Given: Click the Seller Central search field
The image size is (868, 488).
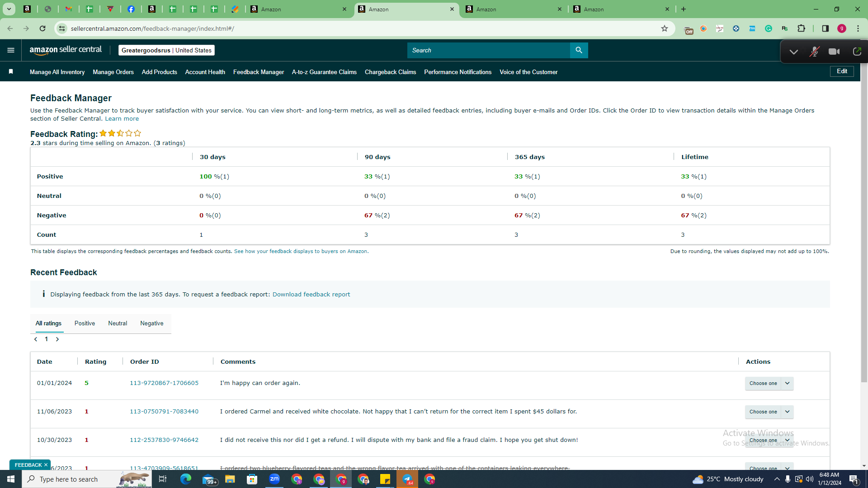Looking at the screenshot, I should [x=489, y=50].
